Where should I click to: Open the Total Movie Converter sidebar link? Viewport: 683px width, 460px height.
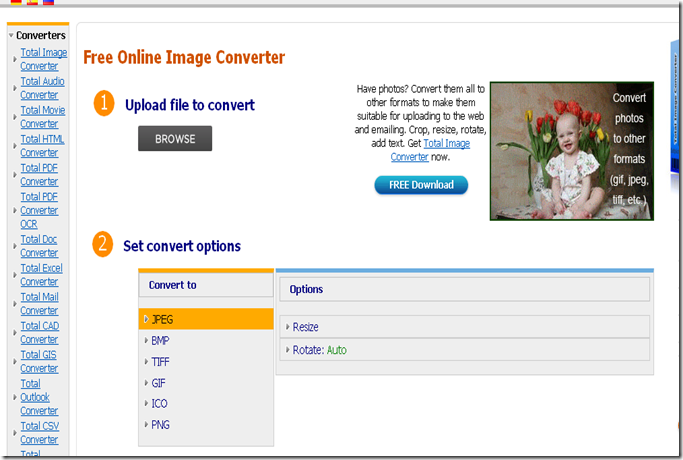[43, 117]
